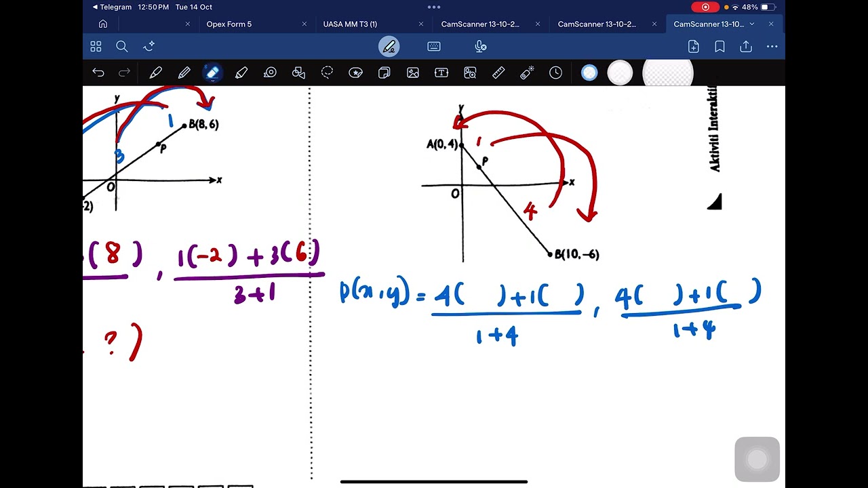Return to Telegram via the back link
The height and width of the screenshot is (488, 868).
pyautogui.click(x=112, y=7)
